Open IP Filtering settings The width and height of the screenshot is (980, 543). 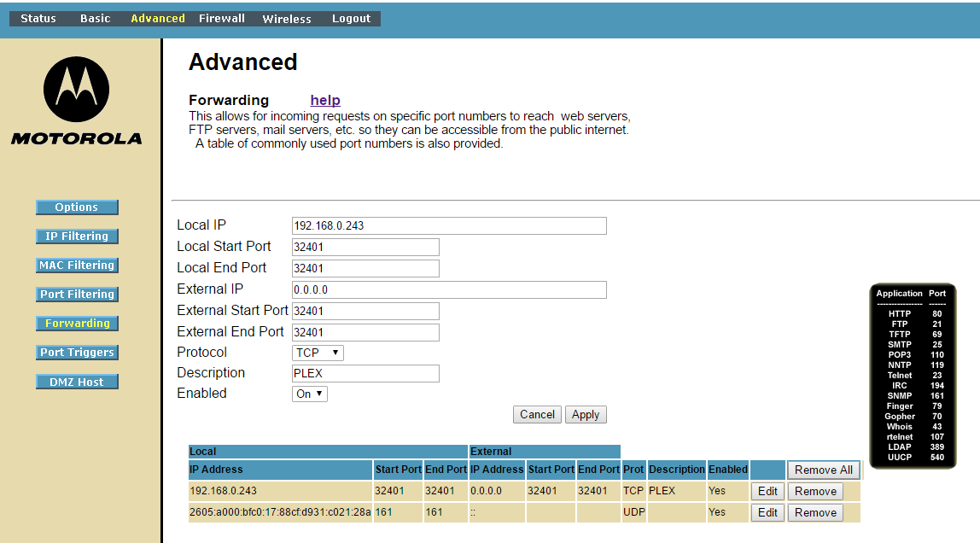pos(77,236)
